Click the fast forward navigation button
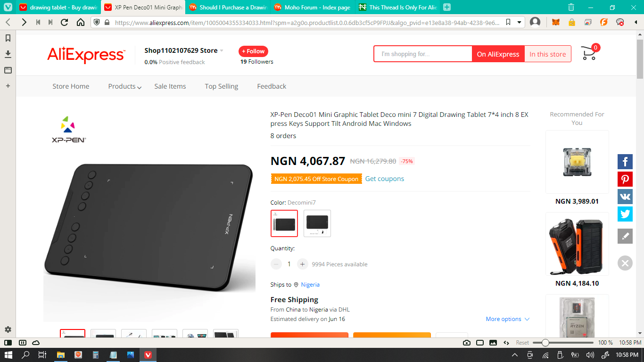This screenshot has height=362, width=644. coord(50,22)
